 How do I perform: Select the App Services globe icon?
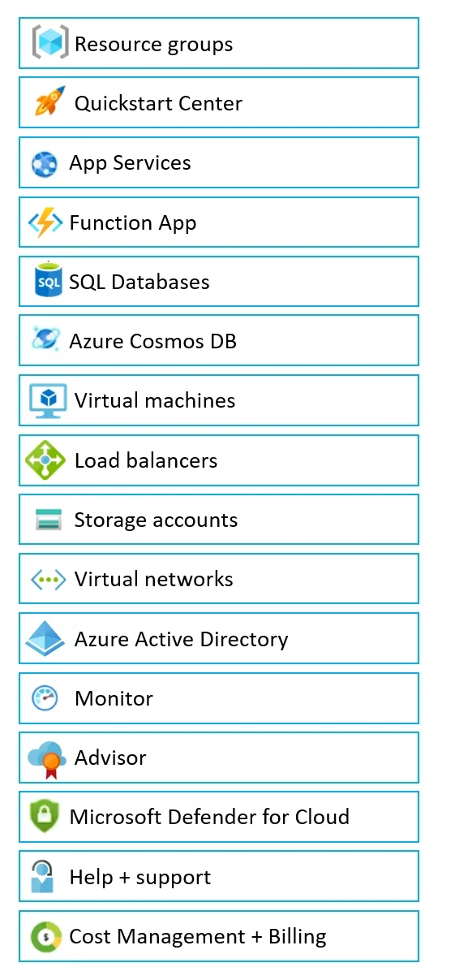pos(45,163)
